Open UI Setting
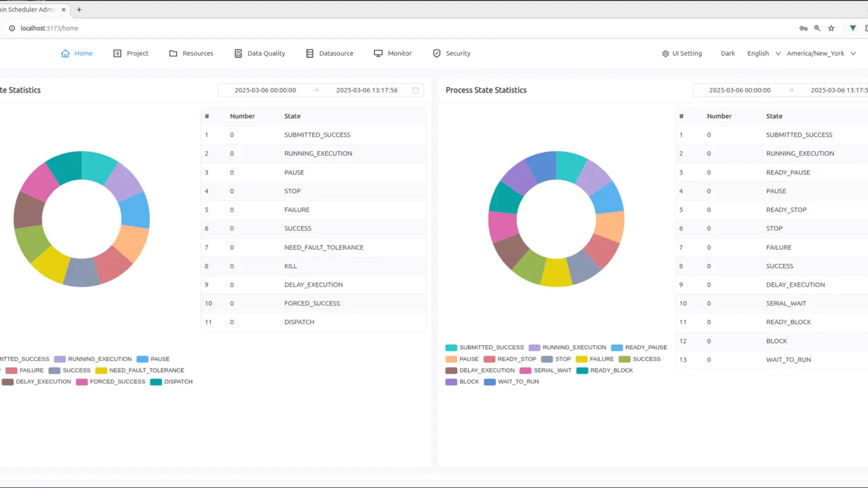The image size is (868, 488). pos(682,53)
